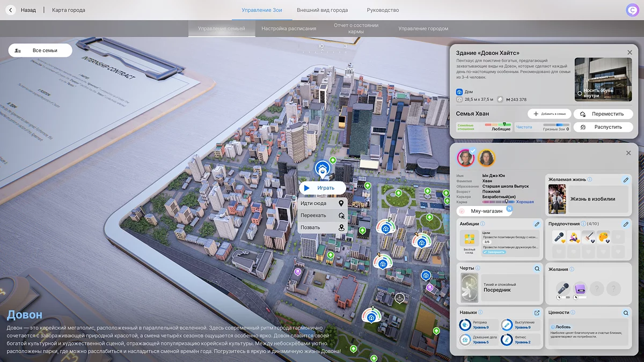644x362 pixels.
Task: Click Добавить в семью button
Action: coord(549,114)
